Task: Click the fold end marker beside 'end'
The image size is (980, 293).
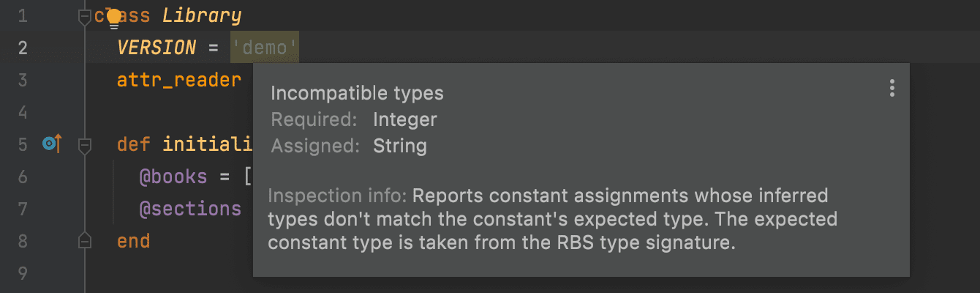Action: (85, 240)
